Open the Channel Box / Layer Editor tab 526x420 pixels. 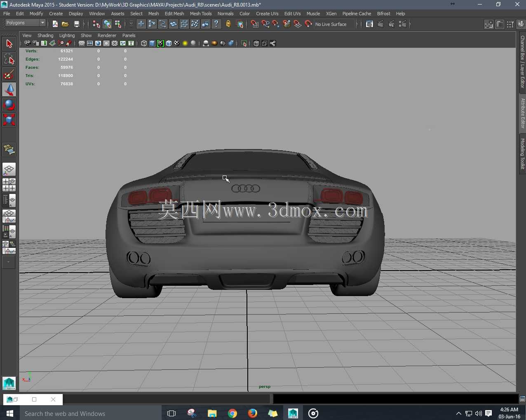pos(522,62)
